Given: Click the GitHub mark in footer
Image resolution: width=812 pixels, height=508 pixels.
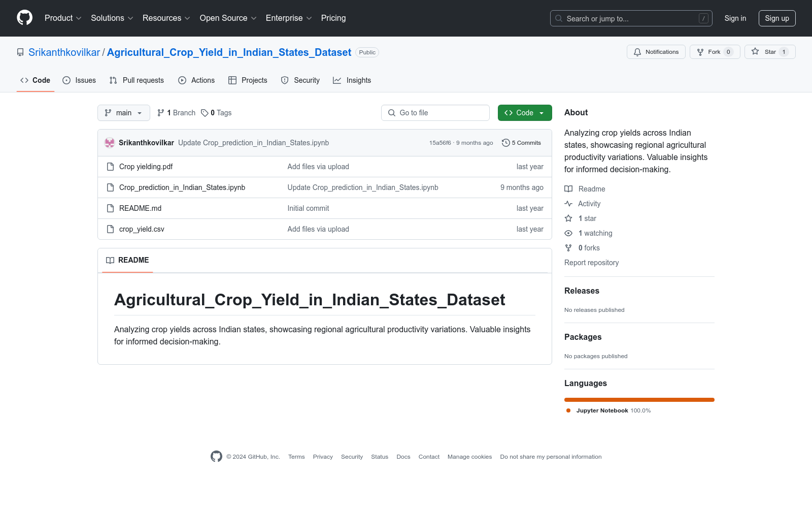Looking at the screenshot, I should (216, 457).
